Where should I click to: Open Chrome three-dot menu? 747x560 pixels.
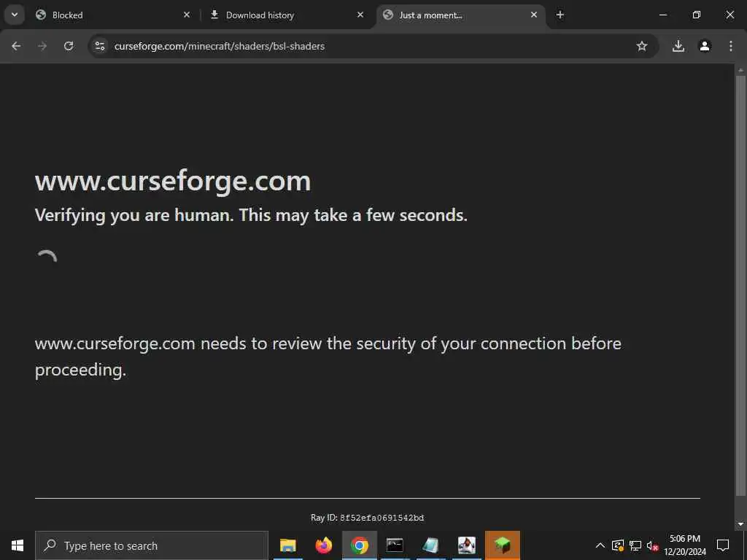tap(731, 46)
